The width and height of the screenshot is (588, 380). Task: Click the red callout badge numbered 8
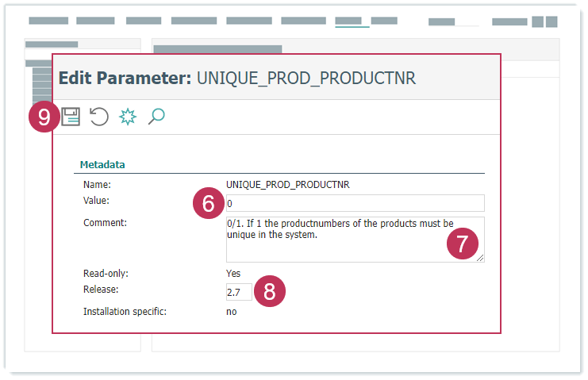[269, 291]
